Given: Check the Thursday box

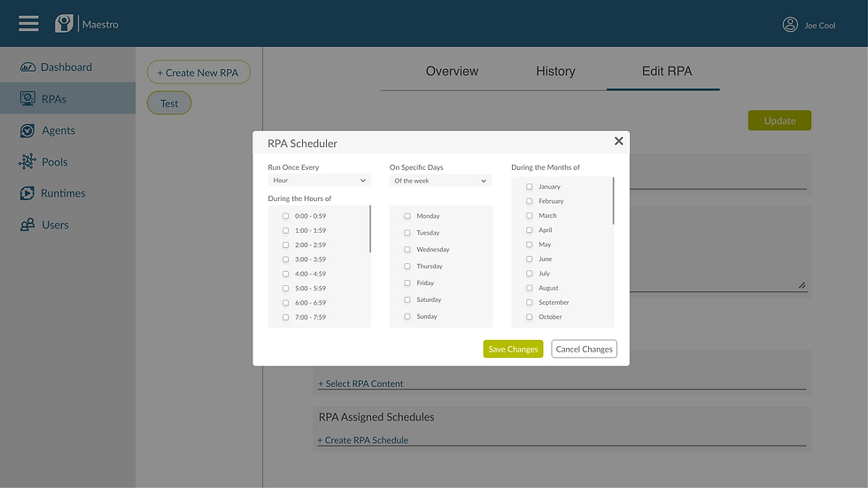Looking at the screenshot, I should (x=407, y=266).
